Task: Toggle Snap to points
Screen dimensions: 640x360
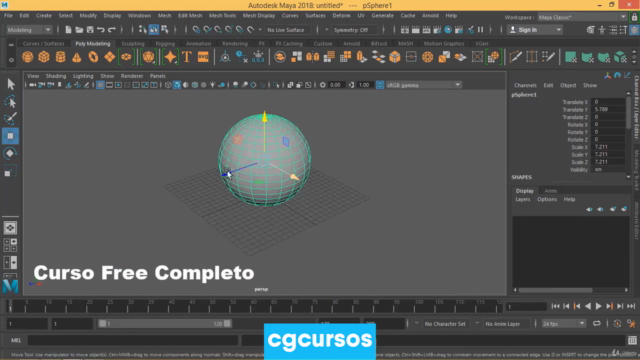Action: (218, 30)
